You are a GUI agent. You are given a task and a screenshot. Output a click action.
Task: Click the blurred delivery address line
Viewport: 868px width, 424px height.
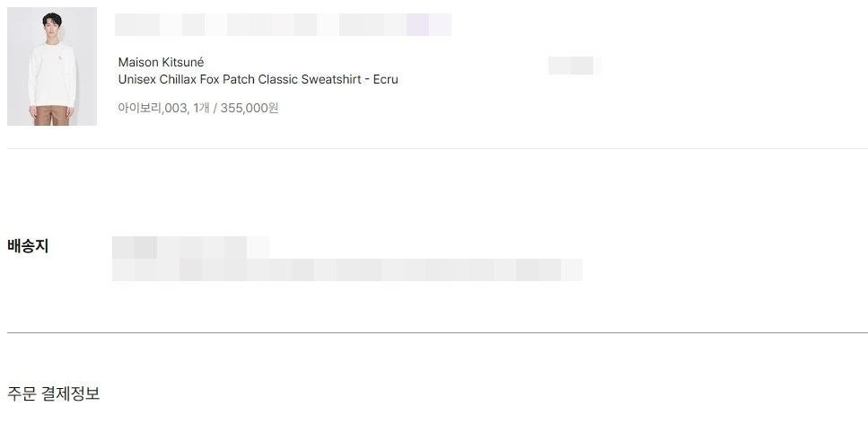[346, 269]
